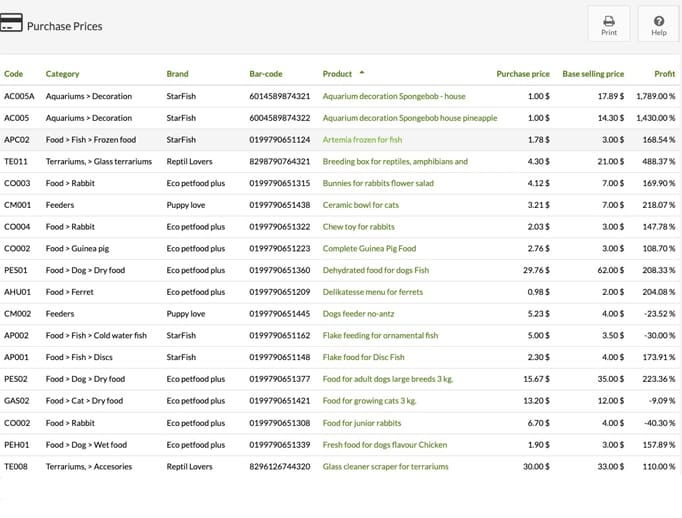
Task: Click profit value -23.52 %
Action: click(659, 314)
